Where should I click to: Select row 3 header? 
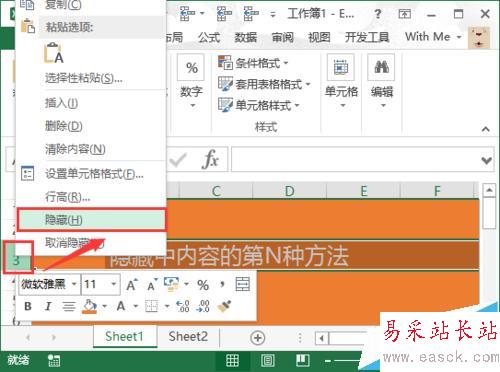pos(16,259)
